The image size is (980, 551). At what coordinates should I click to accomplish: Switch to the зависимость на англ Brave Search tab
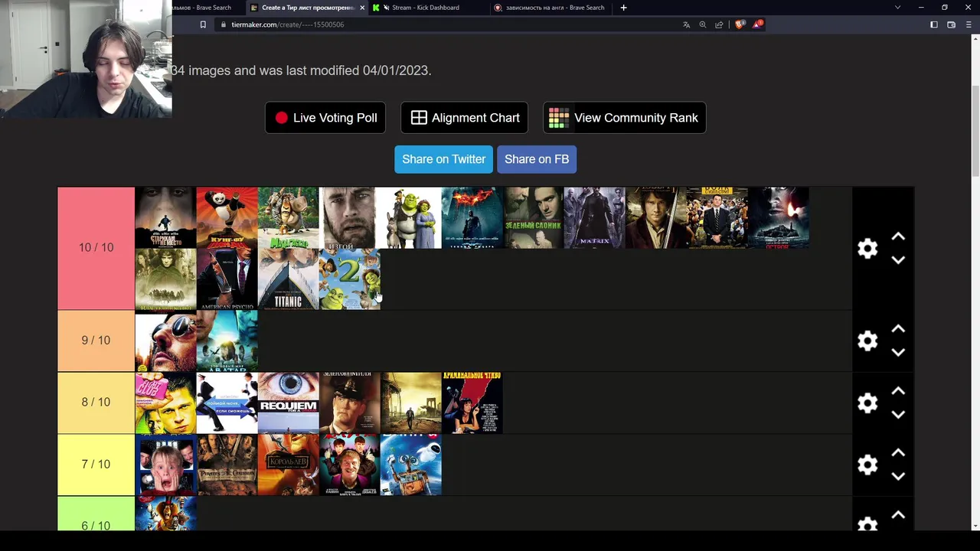pos(550,8)
